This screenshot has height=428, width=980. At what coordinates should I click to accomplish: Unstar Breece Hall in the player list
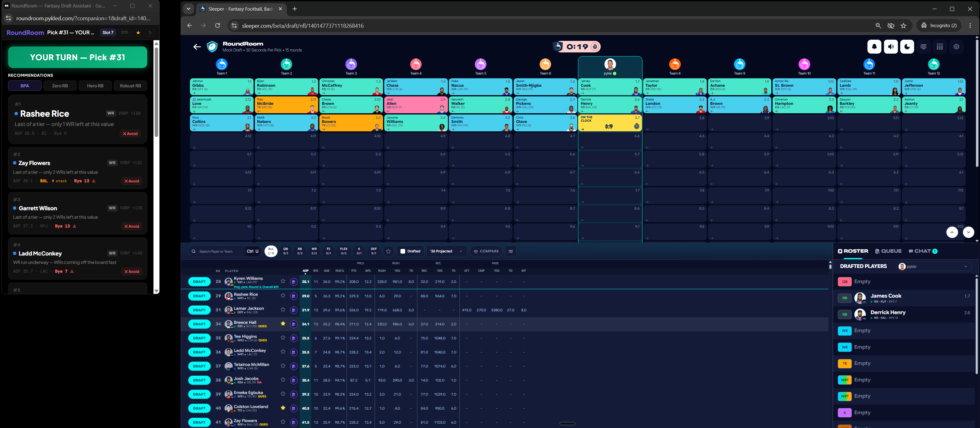click(283, 323)
